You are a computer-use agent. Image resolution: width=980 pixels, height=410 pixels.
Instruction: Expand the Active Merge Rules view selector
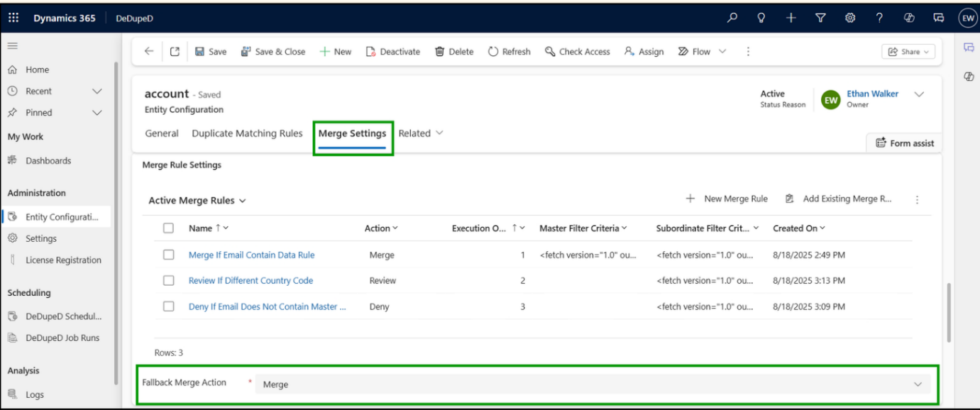tap(243, 200)
